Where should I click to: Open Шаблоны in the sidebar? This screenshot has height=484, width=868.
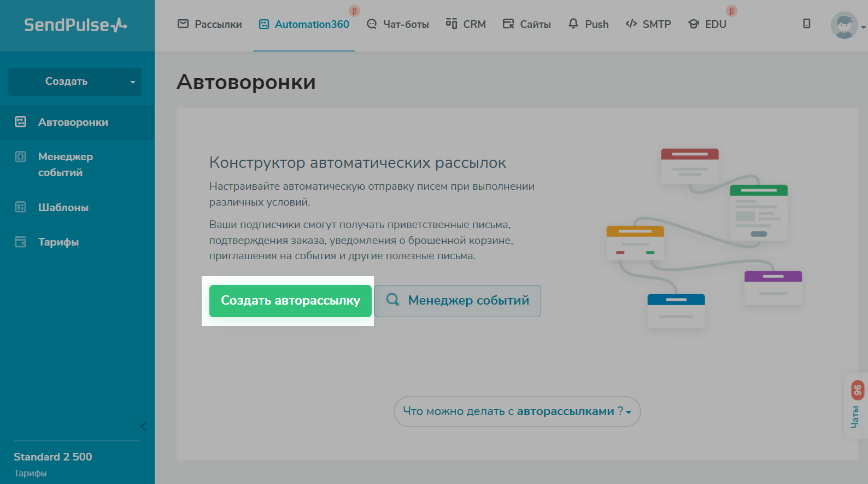point(77,207)
